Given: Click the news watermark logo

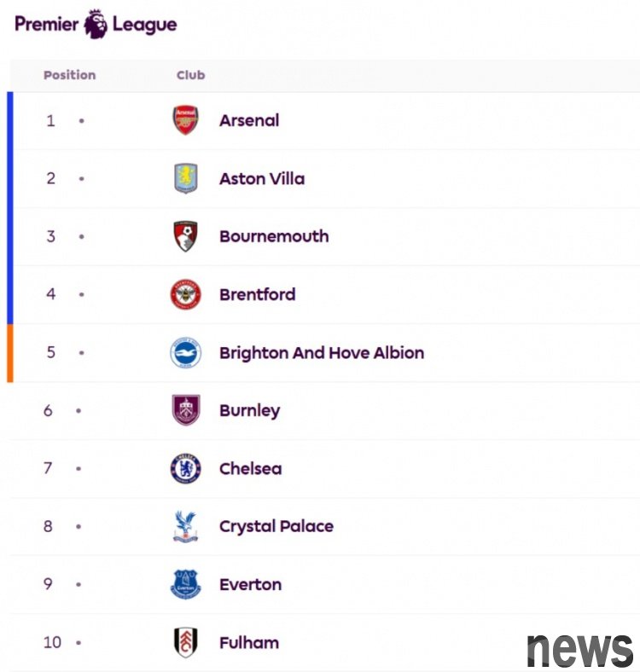Looking at the screenshot, I should (x=580, y=650).
